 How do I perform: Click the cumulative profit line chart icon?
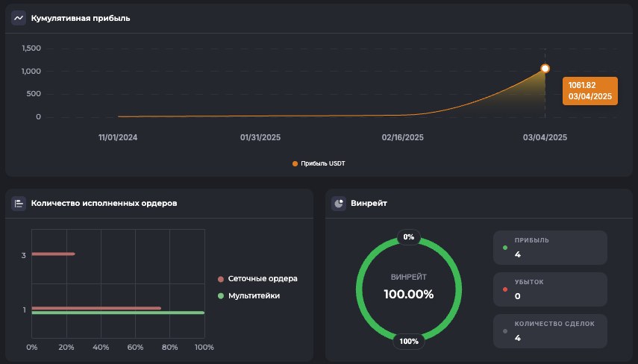19,18
